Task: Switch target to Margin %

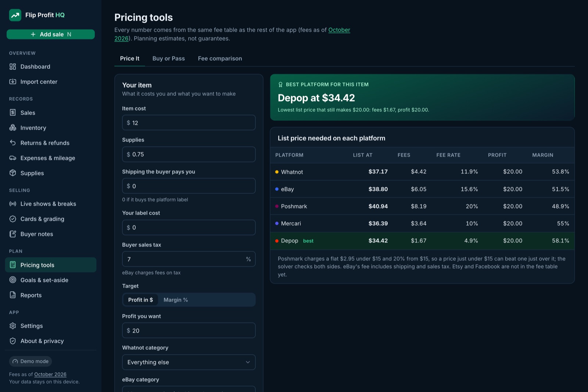Action: coord(176,300)
